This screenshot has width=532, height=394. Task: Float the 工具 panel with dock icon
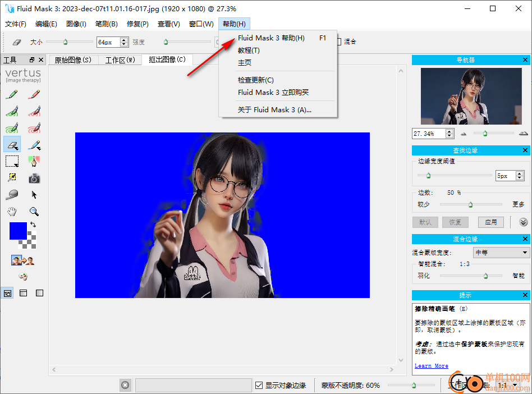click(32, 59)
